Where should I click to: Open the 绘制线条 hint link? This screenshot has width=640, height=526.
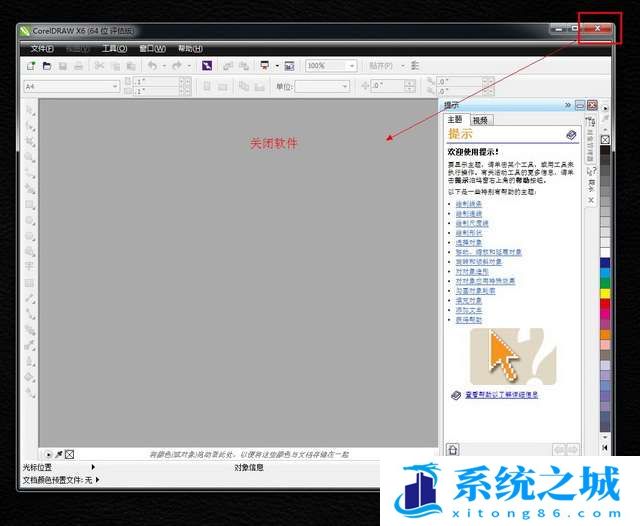tap(469, 204)
